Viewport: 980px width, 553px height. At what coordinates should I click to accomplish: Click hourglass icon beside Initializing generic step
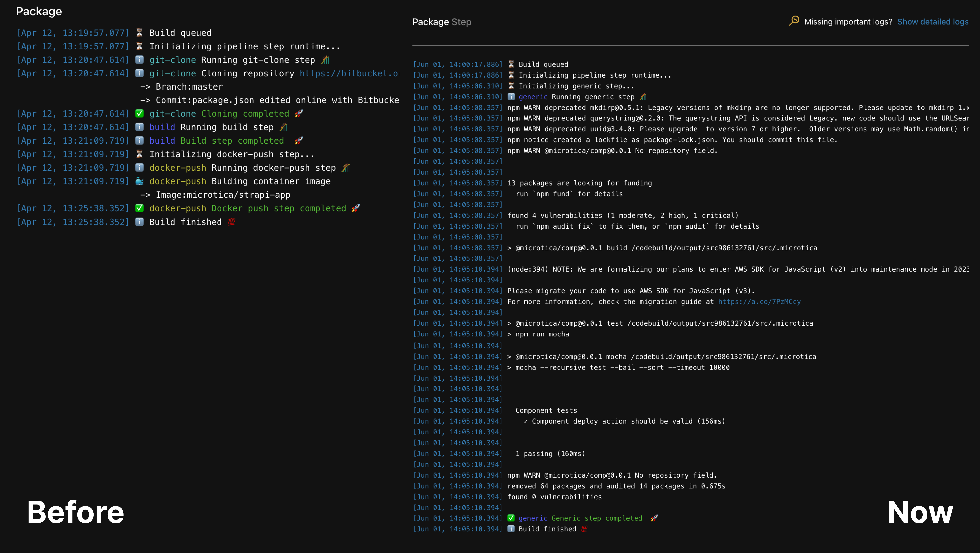511,86
